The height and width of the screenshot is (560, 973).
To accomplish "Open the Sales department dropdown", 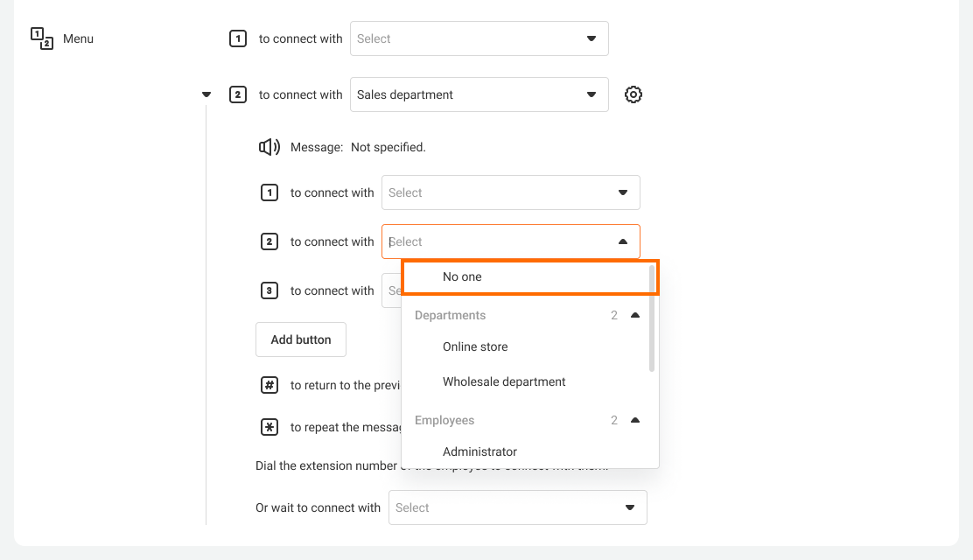I will pyautogui.click(x=479, y=94).
